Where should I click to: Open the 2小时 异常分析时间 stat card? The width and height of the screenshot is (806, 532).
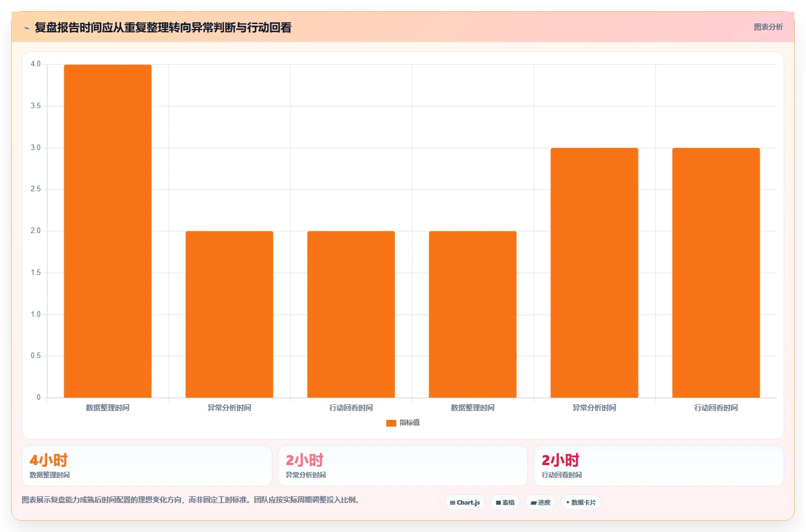tap(403, 466)
